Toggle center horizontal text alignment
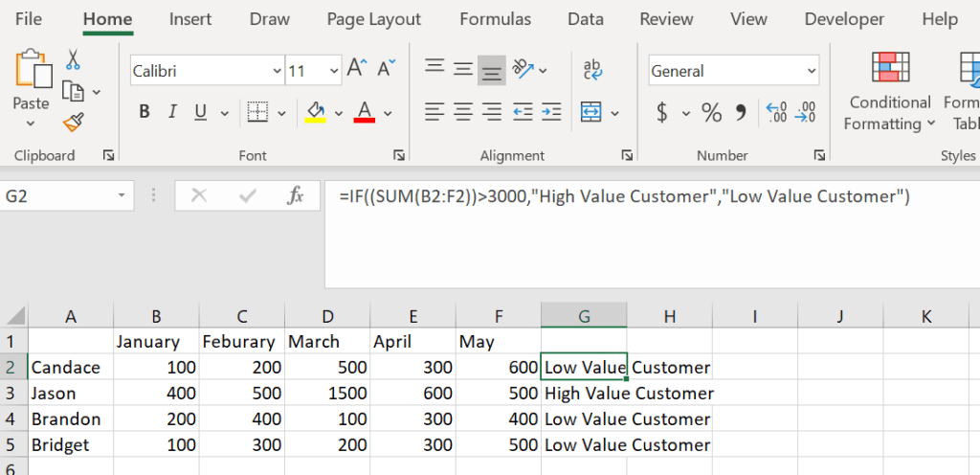The image size is (980, 475). click(x=463, y=112)
